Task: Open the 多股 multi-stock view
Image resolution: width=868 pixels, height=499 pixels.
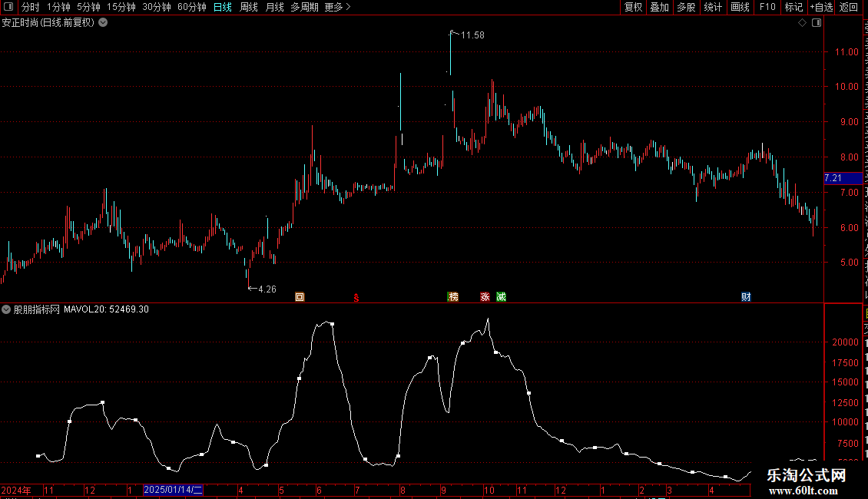Action: click(x=687, y=7)
